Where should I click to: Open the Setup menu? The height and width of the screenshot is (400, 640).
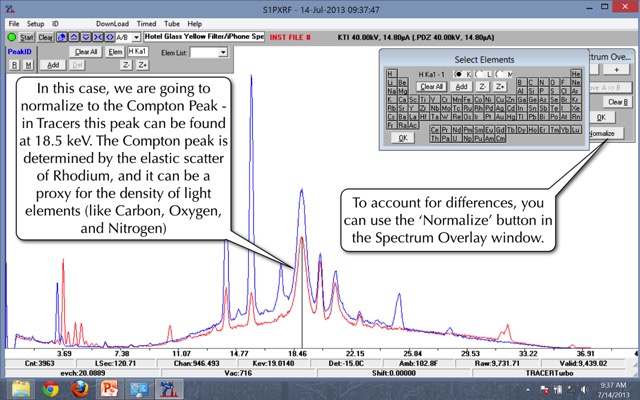click(x=36, y=22)
